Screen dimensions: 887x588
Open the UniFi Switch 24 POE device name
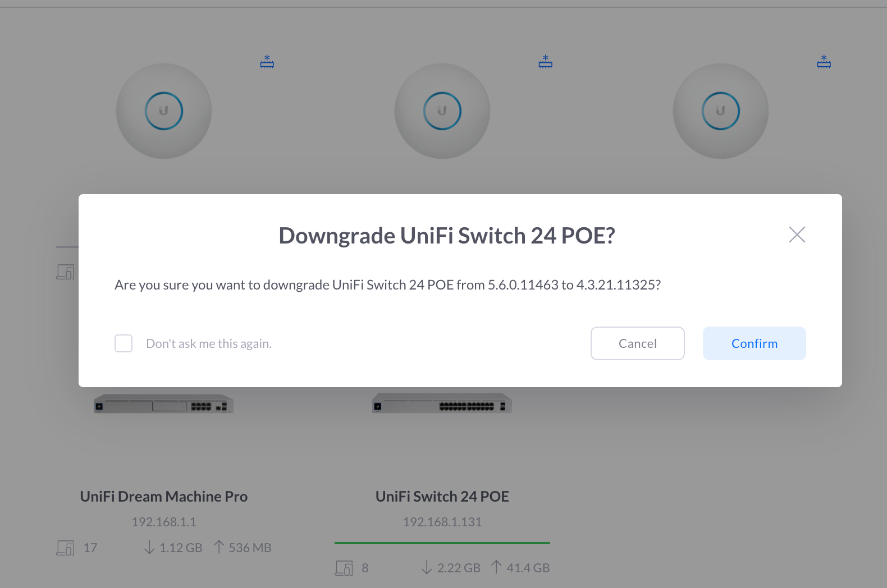tap(442, 497)
